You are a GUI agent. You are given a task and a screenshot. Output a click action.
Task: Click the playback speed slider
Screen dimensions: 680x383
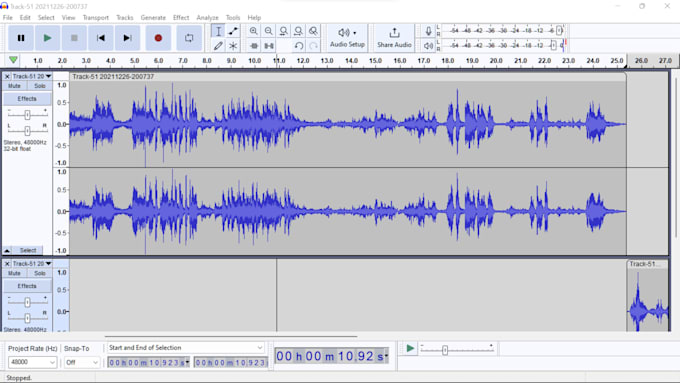click(x=457, y=349)
